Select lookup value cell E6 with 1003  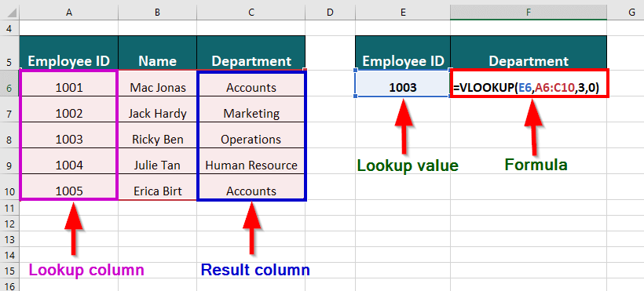[x=403, y=84]
